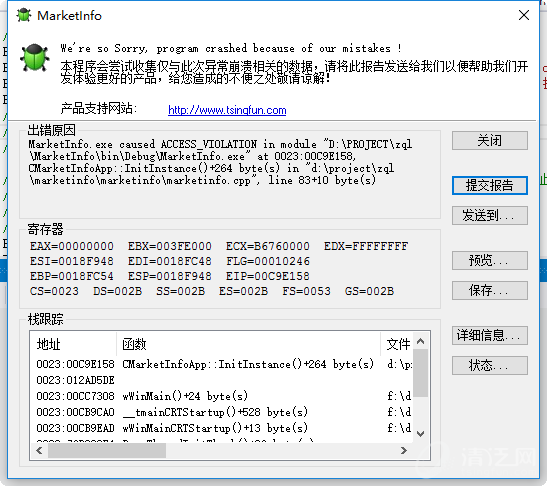
Task: Open 详细信息... details button
Action: [489, 335]
